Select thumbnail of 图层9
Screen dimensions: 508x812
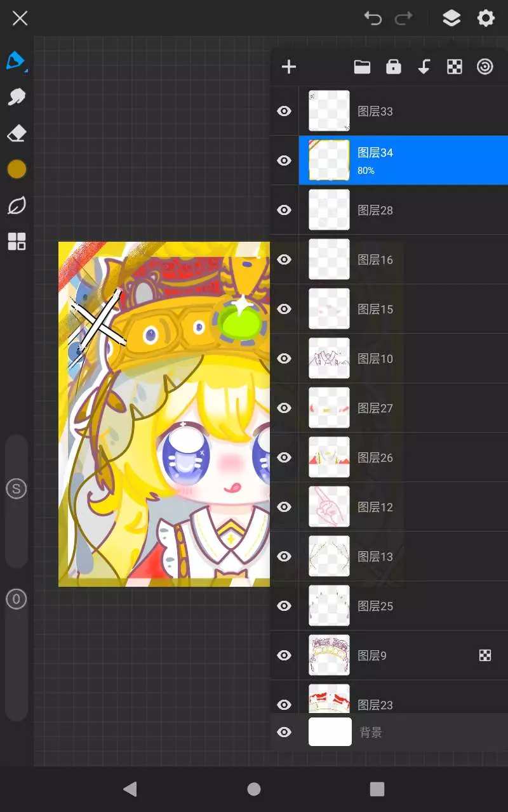[329, 655]
